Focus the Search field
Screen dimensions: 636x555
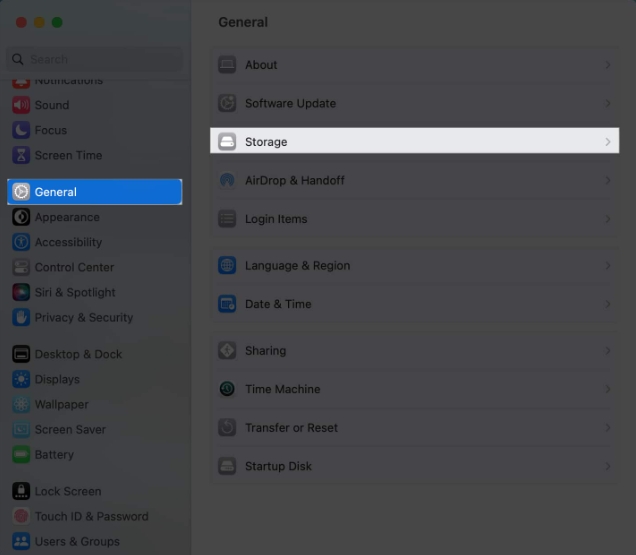click(95, 59)
